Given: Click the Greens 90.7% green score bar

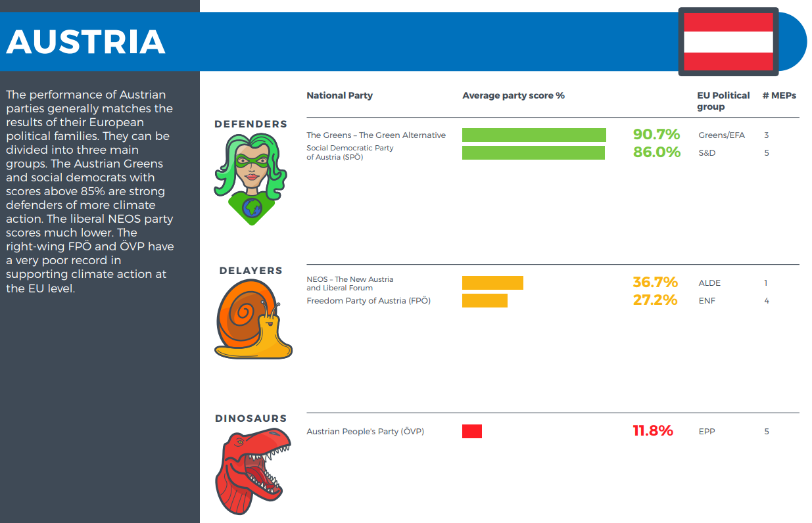Looking at the screenshot, I should (534, 135).
